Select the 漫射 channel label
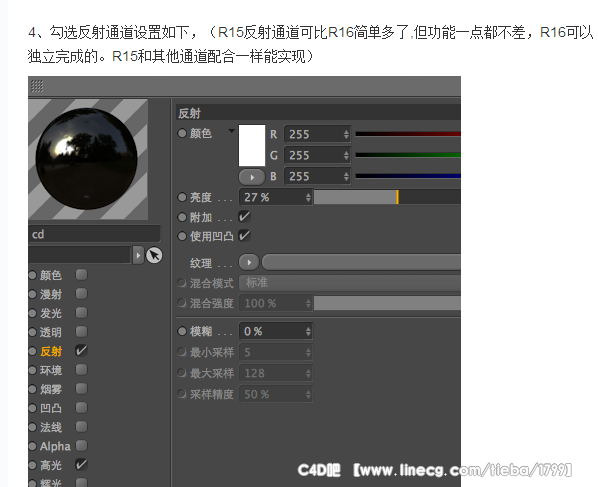 click(x=51, y=294)
